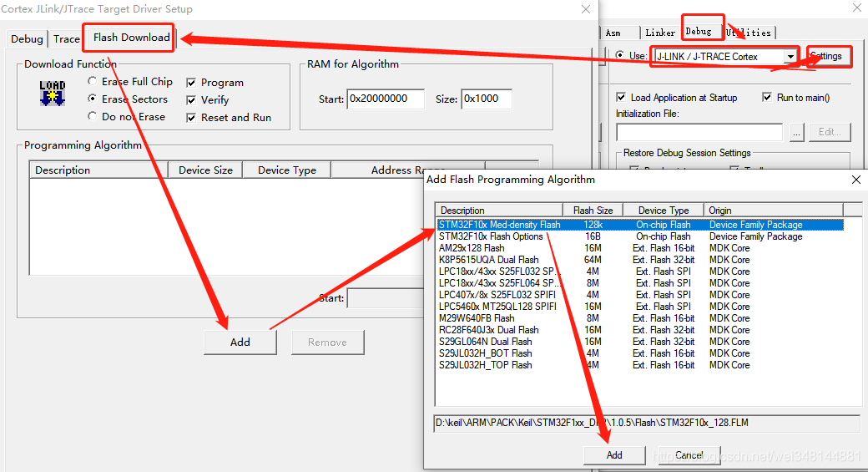The height and width of the screenshot is (472, 868).
Task: Close the Cortex JLink Driver Setup window
Action: click(586, 9)
